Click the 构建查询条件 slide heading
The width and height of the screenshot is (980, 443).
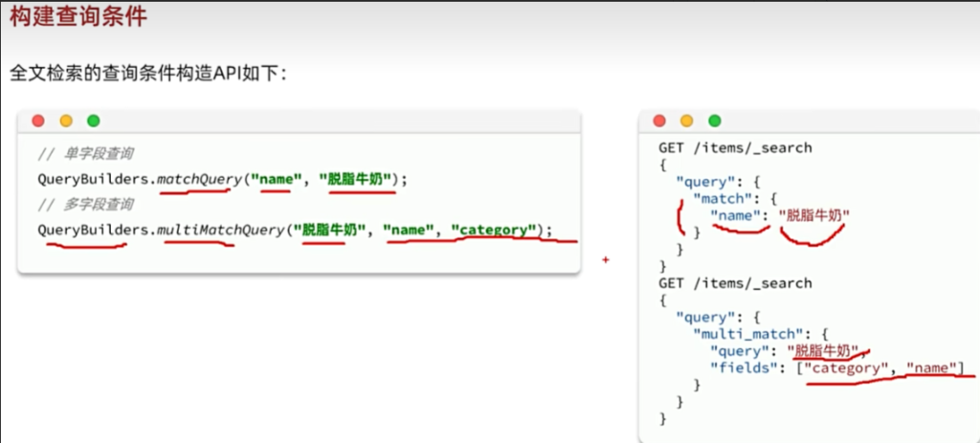(78, 17)
